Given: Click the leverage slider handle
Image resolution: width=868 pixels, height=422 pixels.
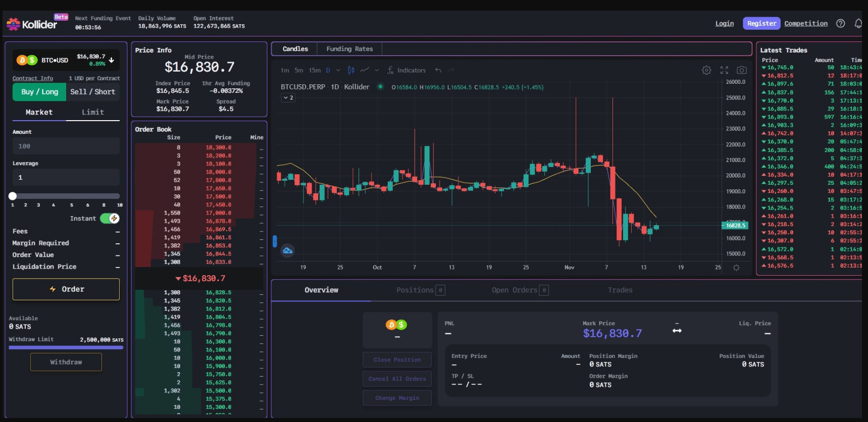Looking at the screenshot, I should pyautogui.click(x=13, y=196).
